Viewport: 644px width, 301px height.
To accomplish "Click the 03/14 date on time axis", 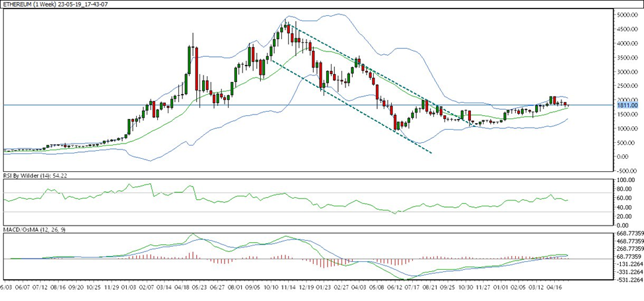I will pos(165,289).
